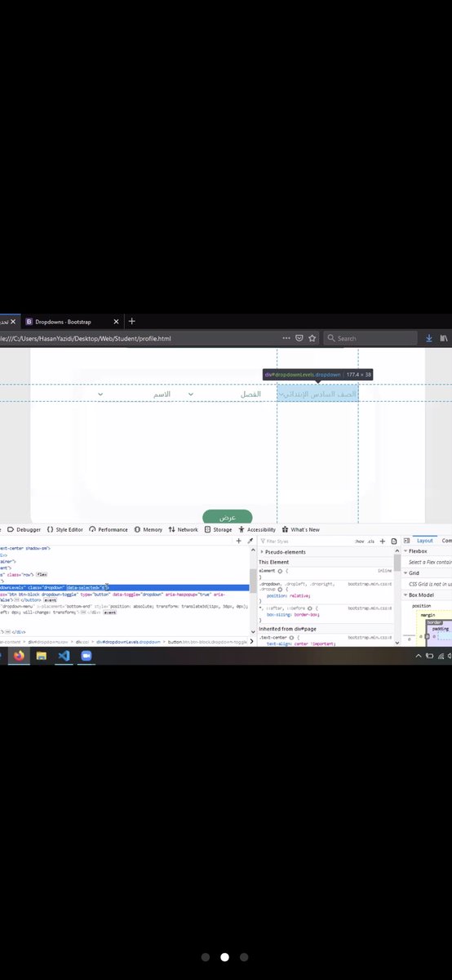
Task: Open the bootstrap.min.css:6 link beside .dropdown rule
Action: (x=370, y=584)
